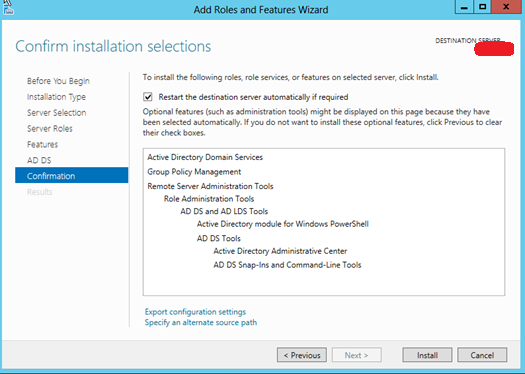Select Role Administration Tools entry
Image resolution: width=525 pixels, height=374 pixels.
pyautogui.click(x=209, y=199)
